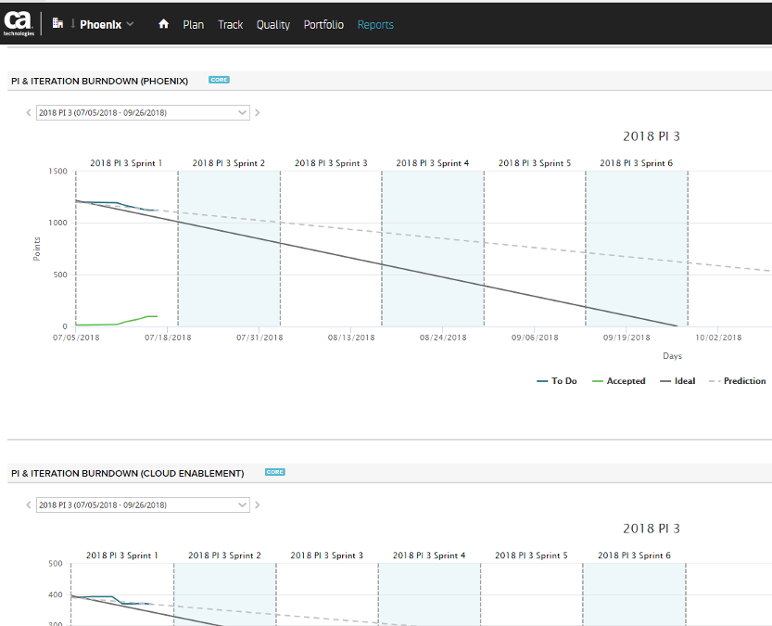Click Cloud Enablement chart Sprint 6 label
This screenshot has width=772, height=626.
click(x=634, y=555)
